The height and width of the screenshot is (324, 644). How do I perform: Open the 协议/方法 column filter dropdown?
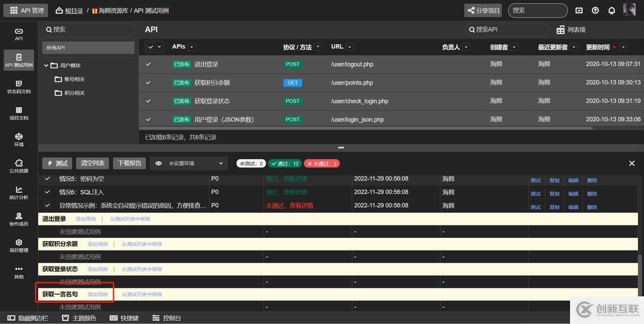tap(318, 47)
